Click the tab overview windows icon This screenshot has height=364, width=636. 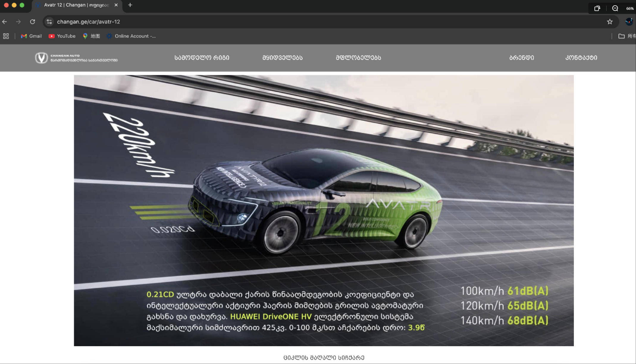click(x=597, y=8)
